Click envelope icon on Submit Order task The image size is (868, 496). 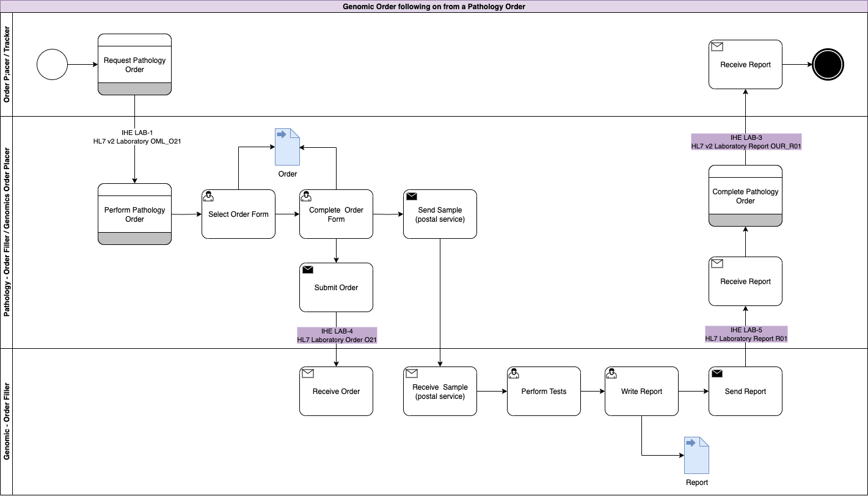click(308, 269)
